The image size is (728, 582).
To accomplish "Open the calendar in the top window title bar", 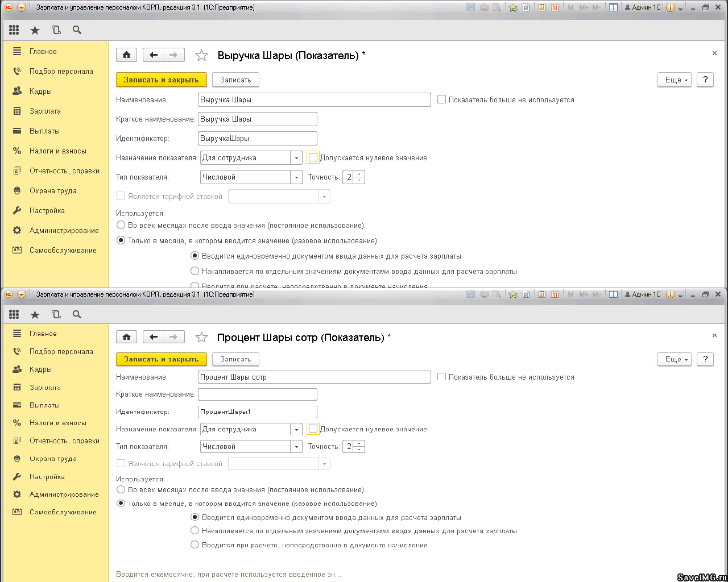I will tap(555, 7).
